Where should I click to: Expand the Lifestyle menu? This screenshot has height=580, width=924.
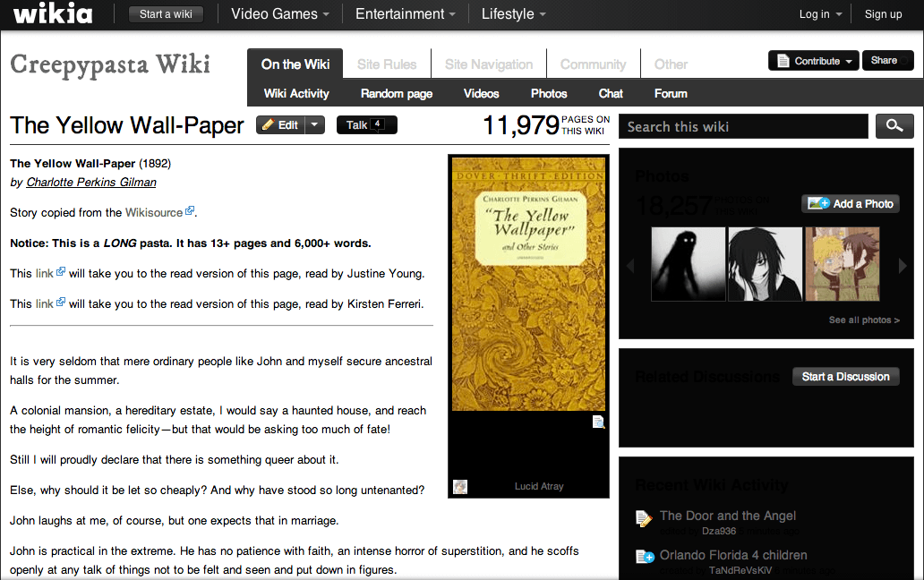point(513,14)
